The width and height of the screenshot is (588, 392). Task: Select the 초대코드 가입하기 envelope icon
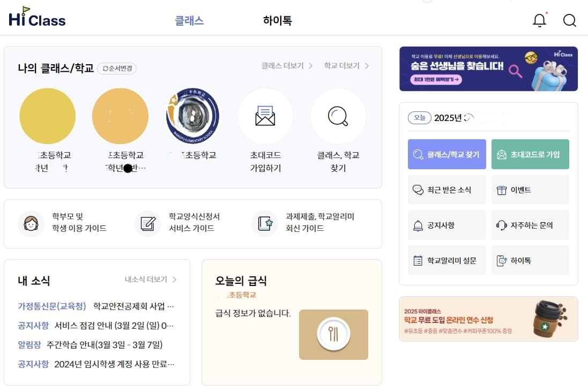[x=265, y=116]
